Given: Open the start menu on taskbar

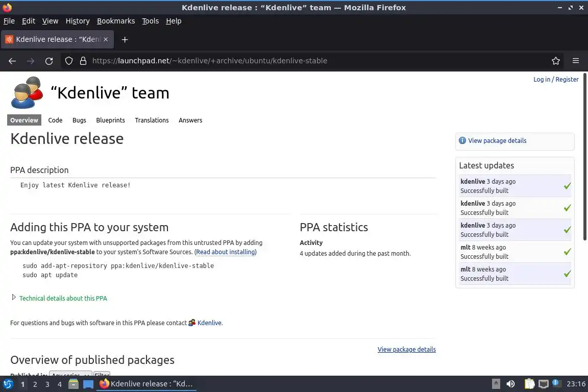Looking at the screenshot, I should (x=8, y=384).
